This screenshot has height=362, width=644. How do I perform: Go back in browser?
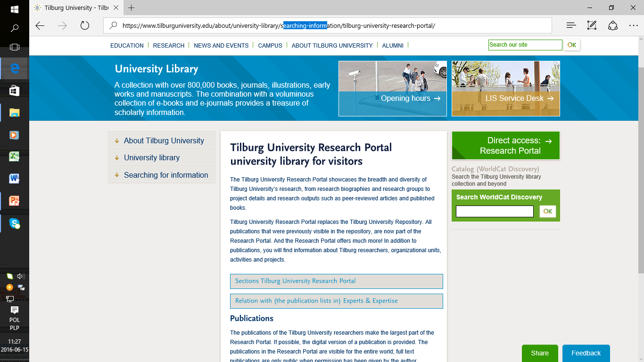40,25
